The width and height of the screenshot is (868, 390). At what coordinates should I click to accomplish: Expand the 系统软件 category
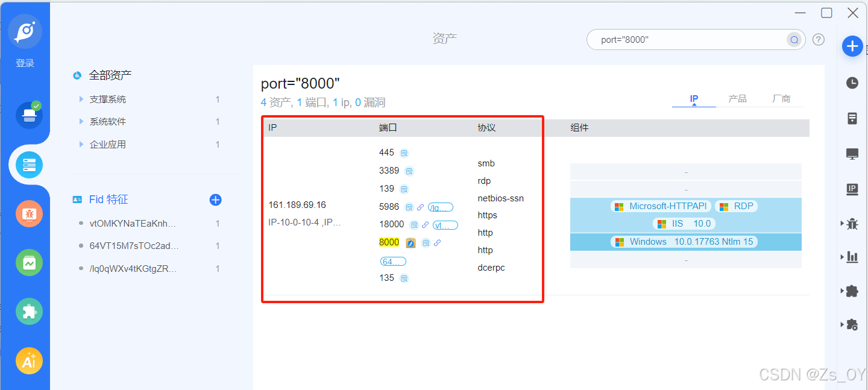(81, 121)
